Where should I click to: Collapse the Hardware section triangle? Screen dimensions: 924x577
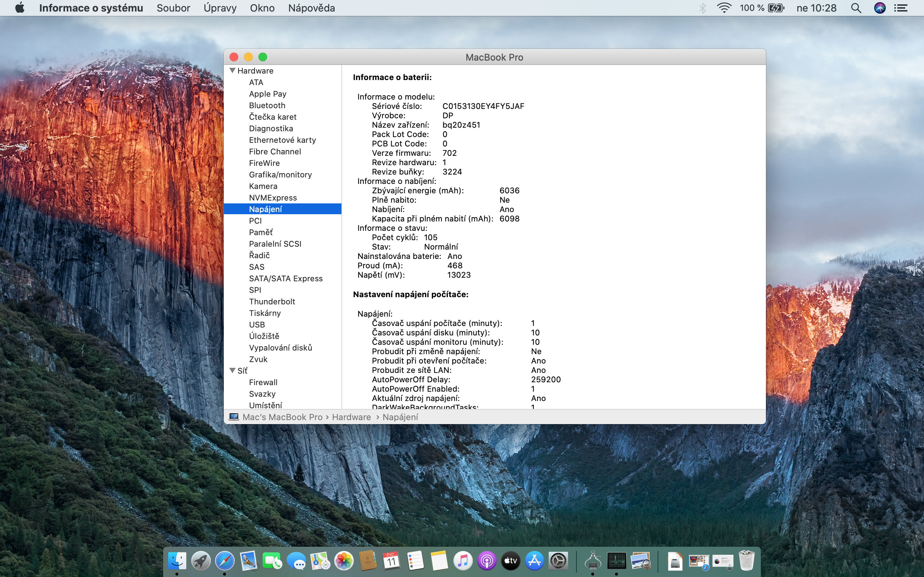(232, 71)
